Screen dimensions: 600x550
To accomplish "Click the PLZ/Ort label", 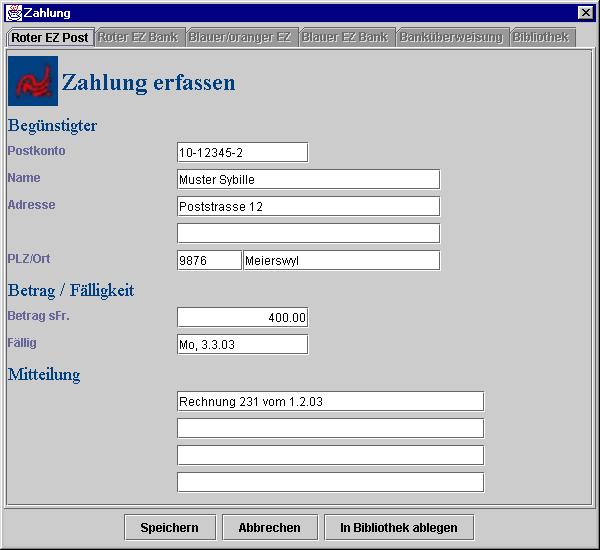I will [x=29, y=258].
